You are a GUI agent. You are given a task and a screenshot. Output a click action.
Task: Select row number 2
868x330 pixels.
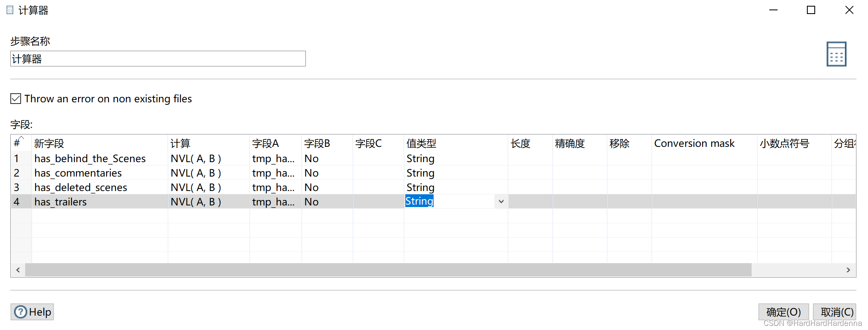point(21,173)
